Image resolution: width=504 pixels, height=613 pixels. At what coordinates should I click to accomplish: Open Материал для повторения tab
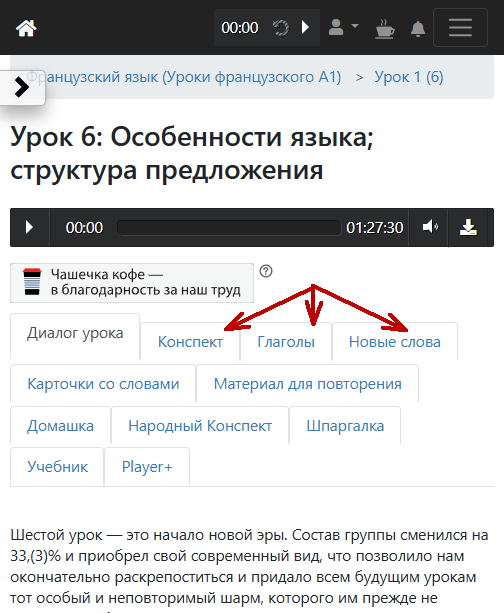click(307, 384)
